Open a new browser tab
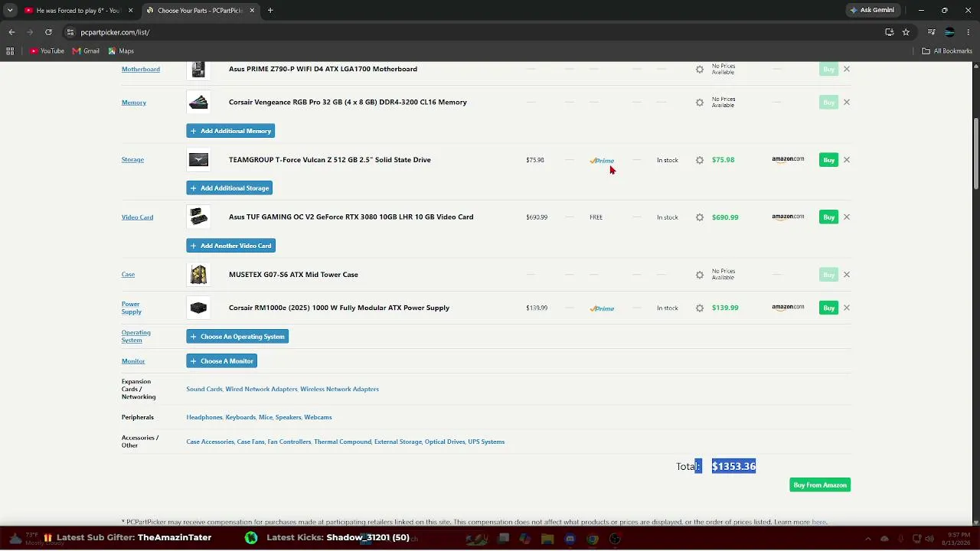Image resolution: width=980 pixels, height=551 pixels. 270,11
